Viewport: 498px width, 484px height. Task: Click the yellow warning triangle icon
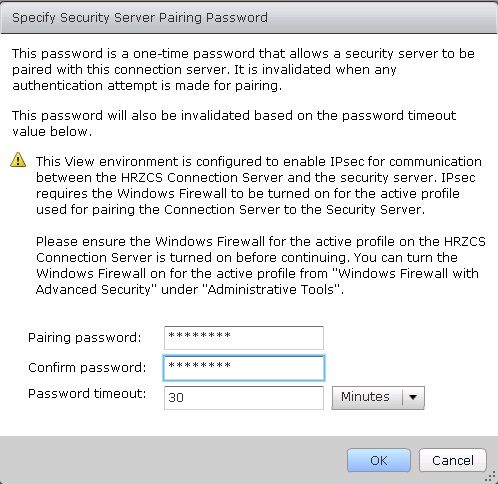(x=18, y=159)
